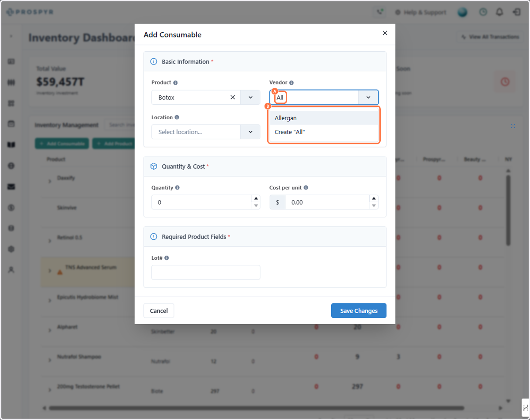Open the user icon in sidebar

[x=11, y=270]
